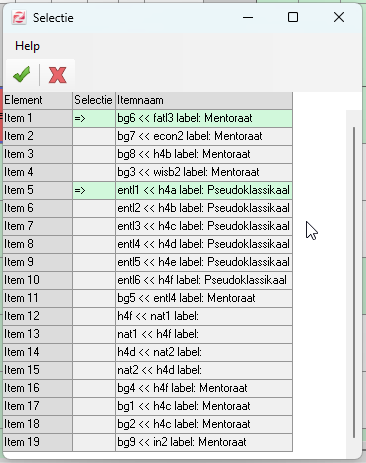Toggle selection cell for Item 16
Image resolution: width=366 pixels, height=463 pixels.
(x=94, y=388)
